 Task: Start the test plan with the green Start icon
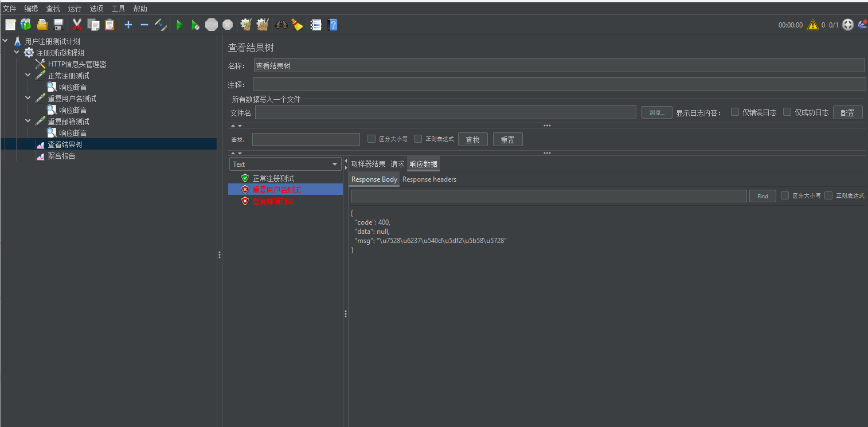179,25
